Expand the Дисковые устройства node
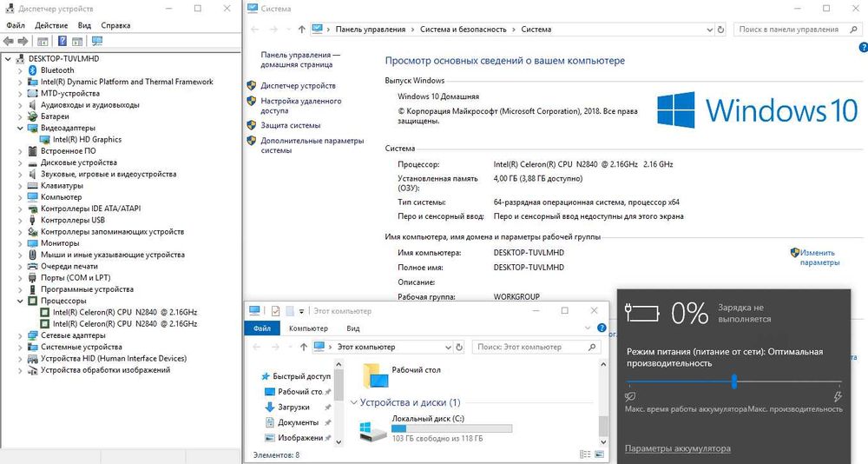This screenshot has height=464, width=868. [20, 162]
